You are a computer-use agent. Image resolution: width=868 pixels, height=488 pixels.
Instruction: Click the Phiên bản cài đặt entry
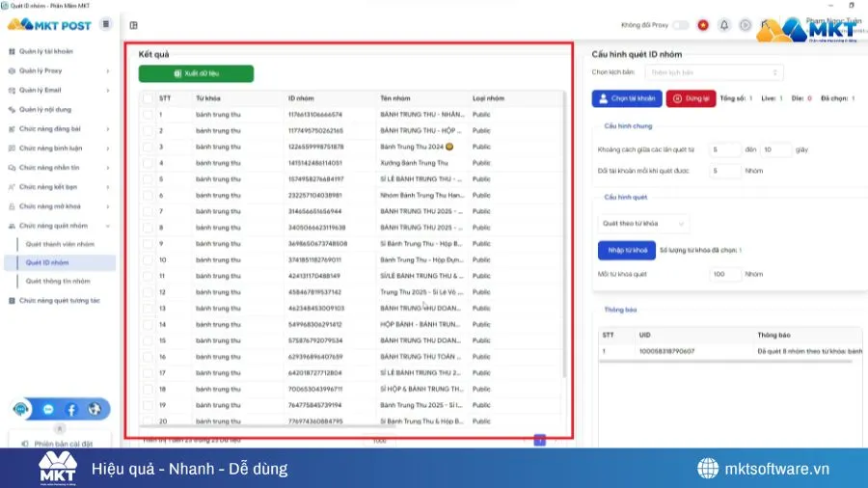click(x=58, y=444)
